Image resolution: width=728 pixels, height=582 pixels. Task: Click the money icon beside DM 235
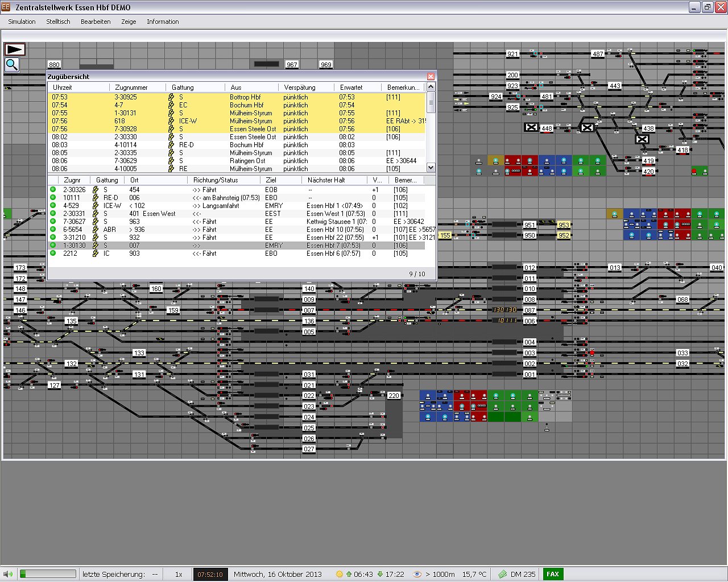(x=502, y=574)
